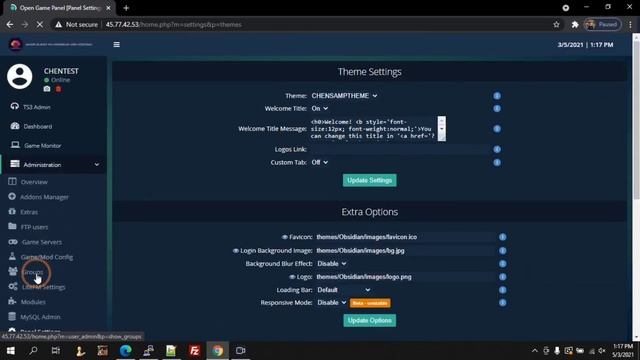Open MySQL Admin page
The image size is (640, 360).
pyautogui.click(x=34, y=317)
